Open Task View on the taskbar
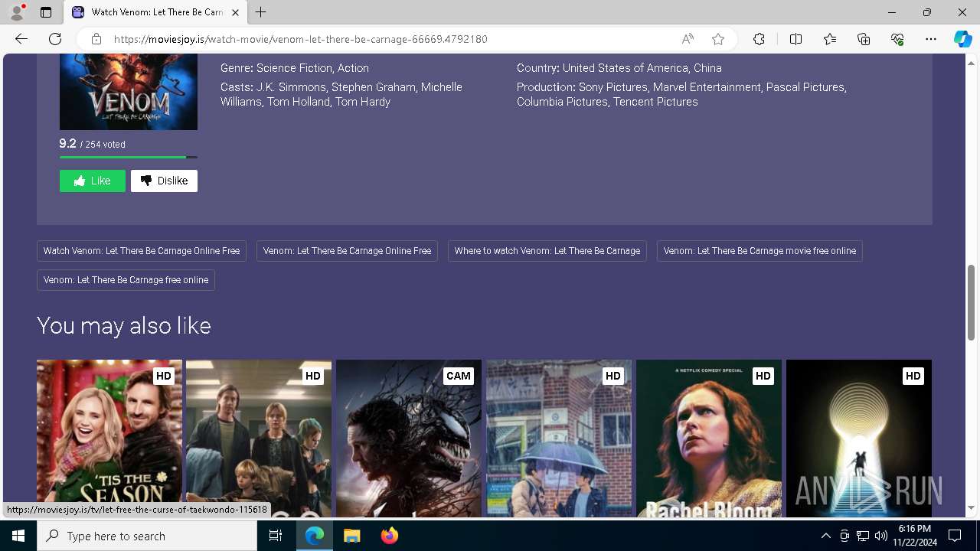Screen dimensions: 980x551 [276, 536]
